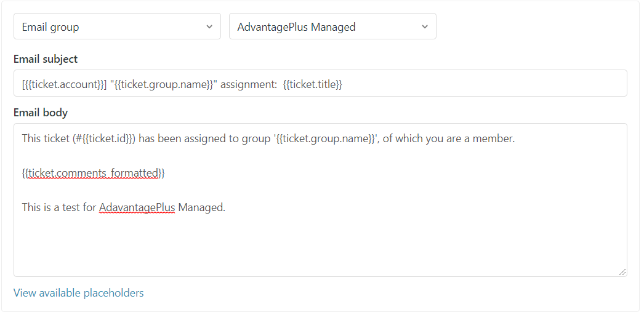Click the Email body label
644x312 pixels.
pos(41,113)
